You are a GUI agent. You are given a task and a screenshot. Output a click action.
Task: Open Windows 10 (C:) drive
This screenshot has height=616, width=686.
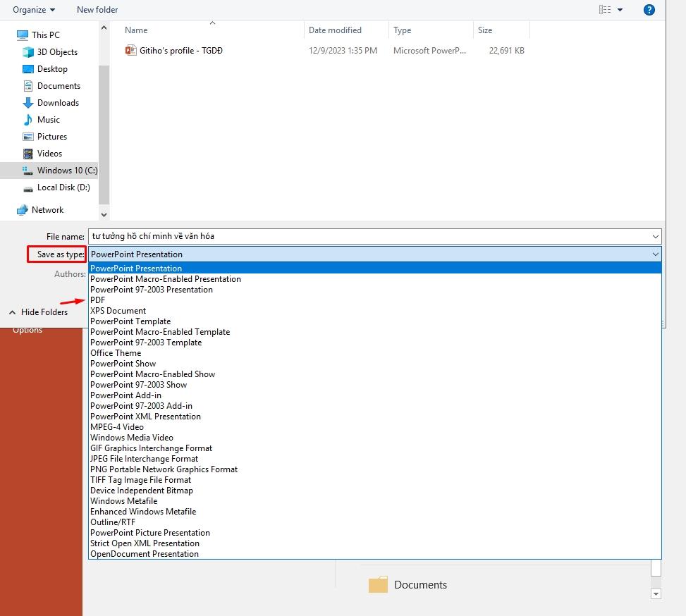[x=66, y=171]
